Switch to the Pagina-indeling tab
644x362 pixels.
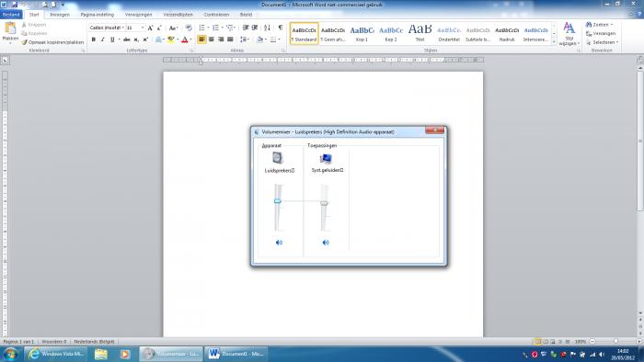click(x=97, y=15)
